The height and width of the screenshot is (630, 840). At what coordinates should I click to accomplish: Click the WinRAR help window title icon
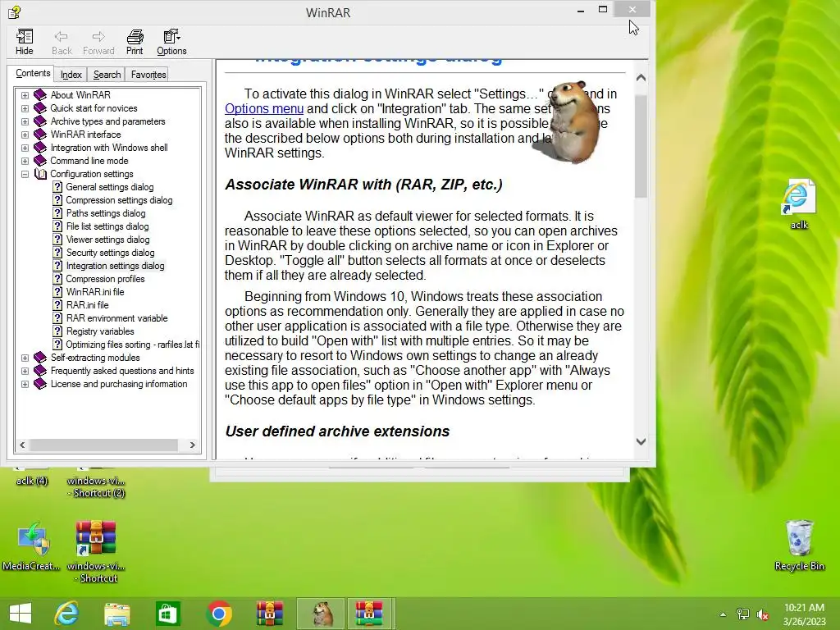click(x=15, y=11)
